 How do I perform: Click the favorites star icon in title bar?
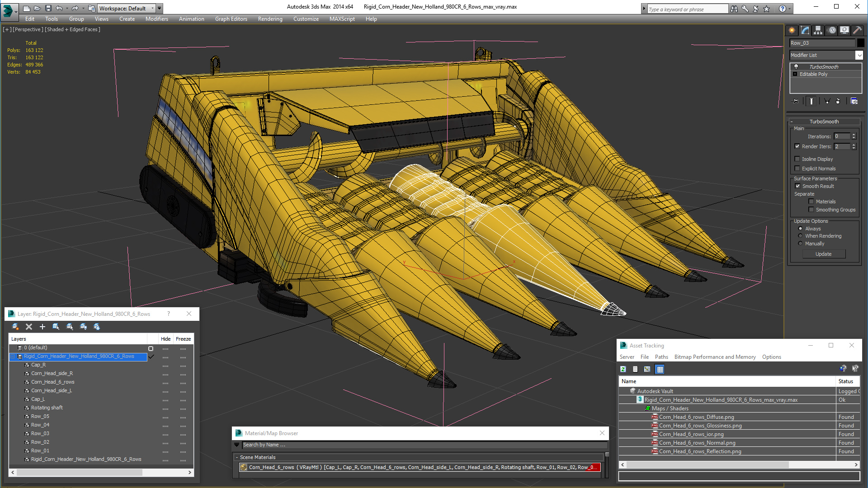766,9
